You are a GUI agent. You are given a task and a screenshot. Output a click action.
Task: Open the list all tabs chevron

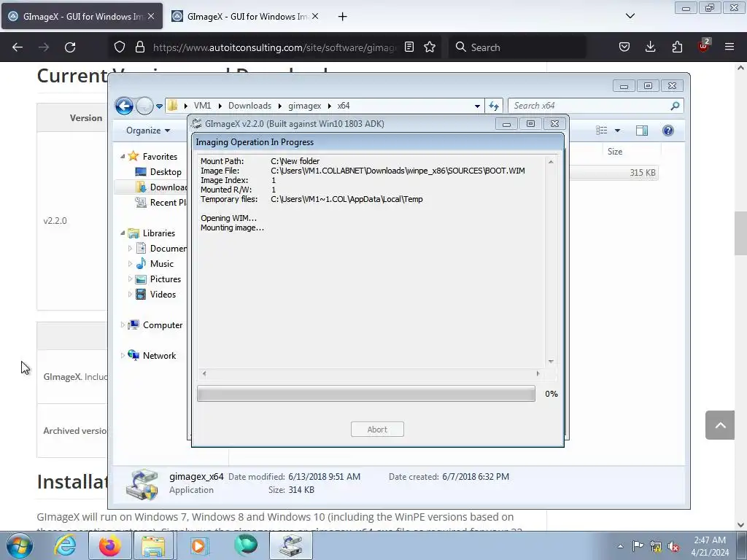pyautogui.click(x=630, y=16)
